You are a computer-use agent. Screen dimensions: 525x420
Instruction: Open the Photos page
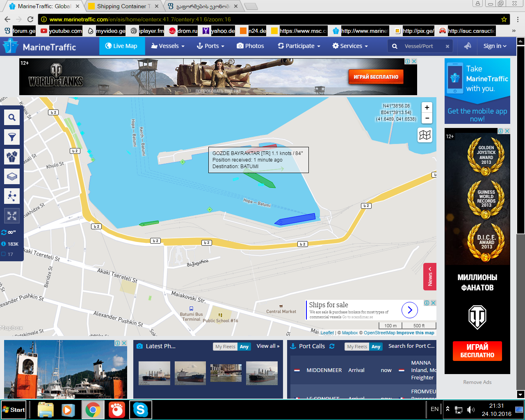[251, 46]
